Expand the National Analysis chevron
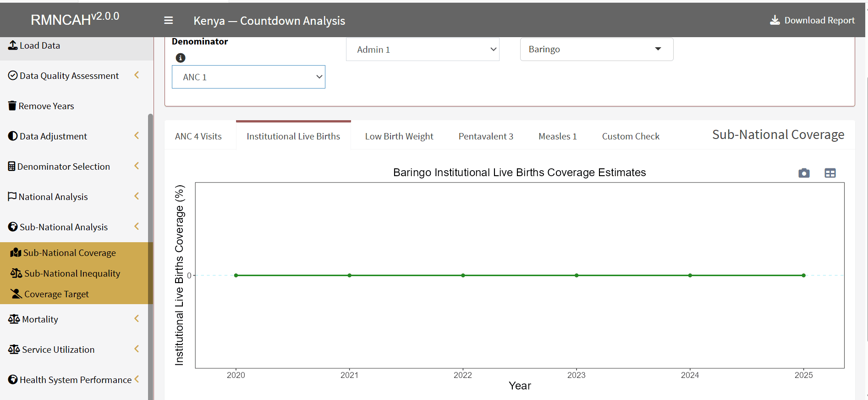868x400 pixels. click(137, 196)
